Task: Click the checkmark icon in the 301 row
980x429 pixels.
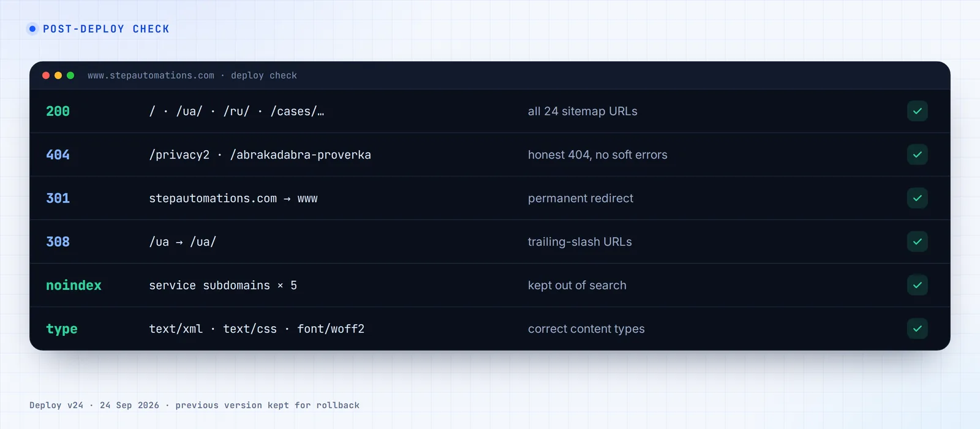Action: pyautogui.click(x=917, y=198)
